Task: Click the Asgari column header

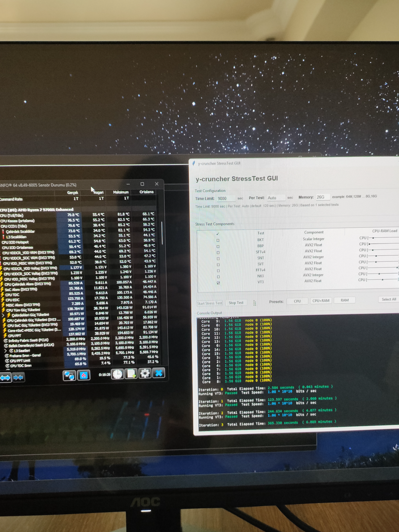Action: point(99,192)
